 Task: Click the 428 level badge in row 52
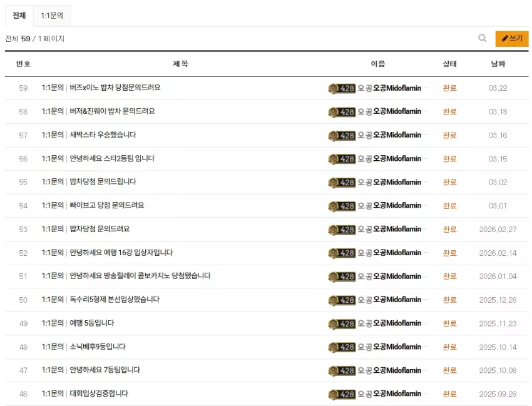coord(342,253)
